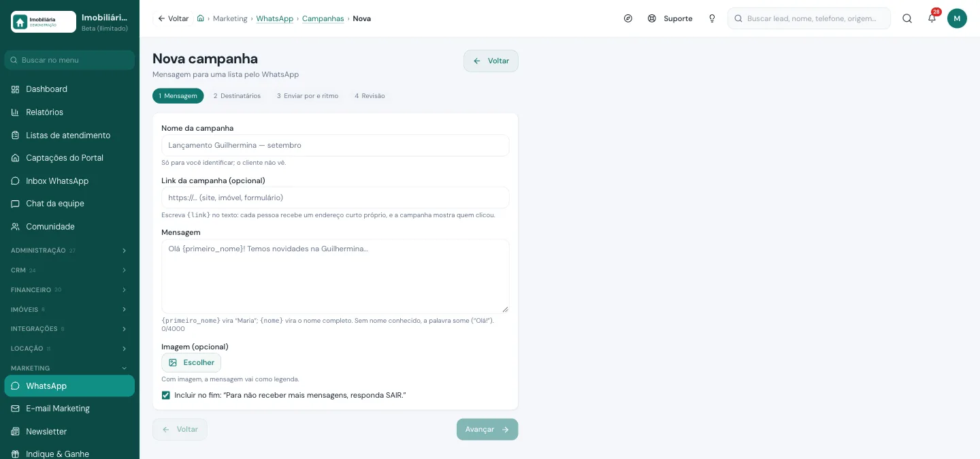Uncheck the Incluir no fim SAIR checkbox
Viewport: 980px width, 459px height.
[x=165, y=396]
